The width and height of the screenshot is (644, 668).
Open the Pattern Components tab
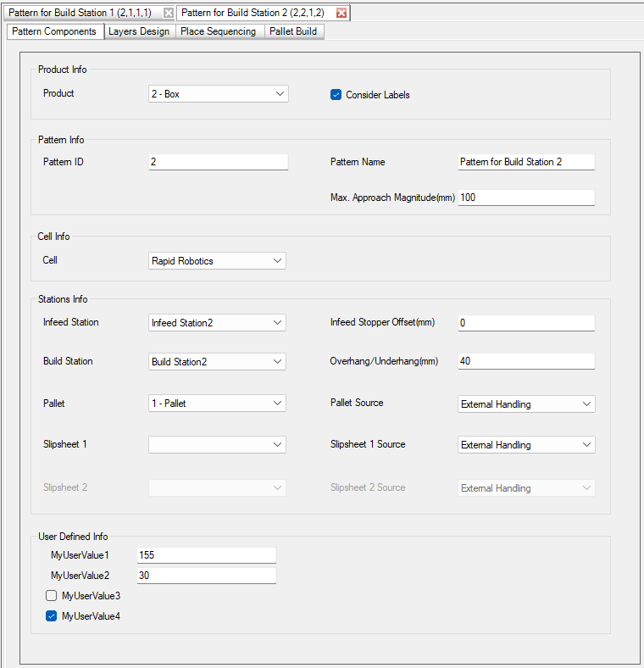(x=54, y=31)
